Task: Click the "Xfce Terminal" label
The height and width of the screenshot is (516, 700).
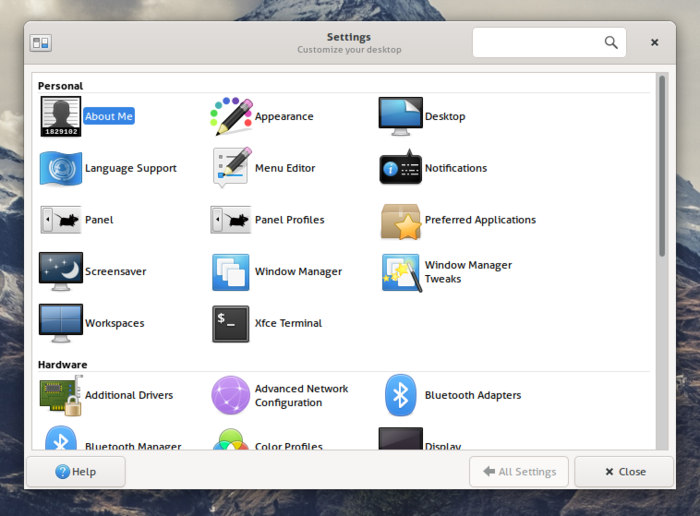Action: 288,323
